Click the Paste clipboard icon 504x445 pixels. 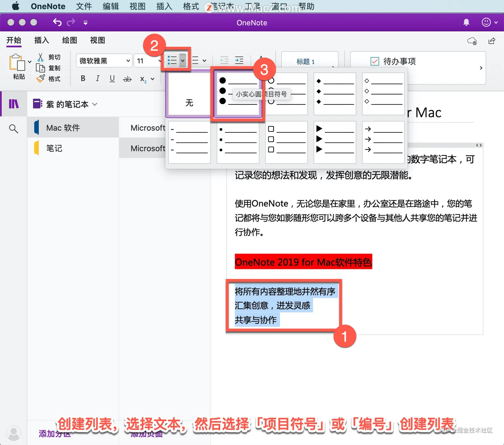coord(17,63)
